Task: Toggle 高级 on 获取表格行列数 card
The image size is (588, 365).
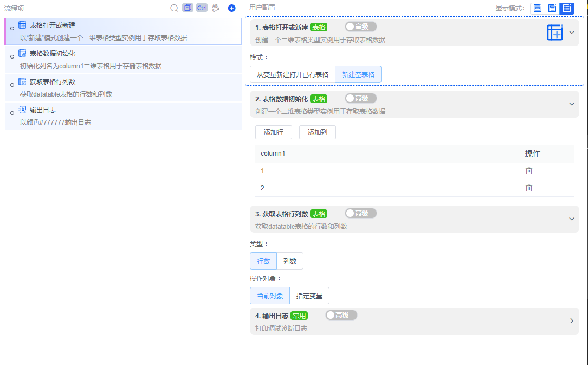Action: (x=360, y=213)
